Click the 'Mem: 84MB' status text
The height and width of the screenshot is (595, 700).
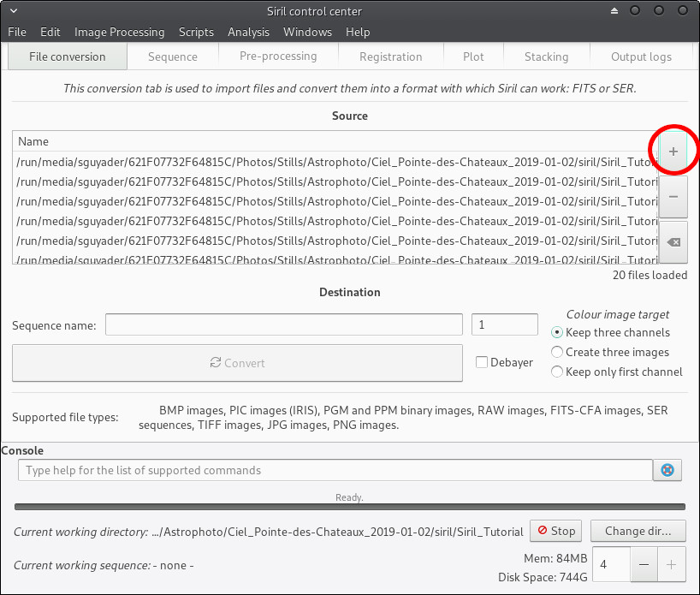(555, 558)
